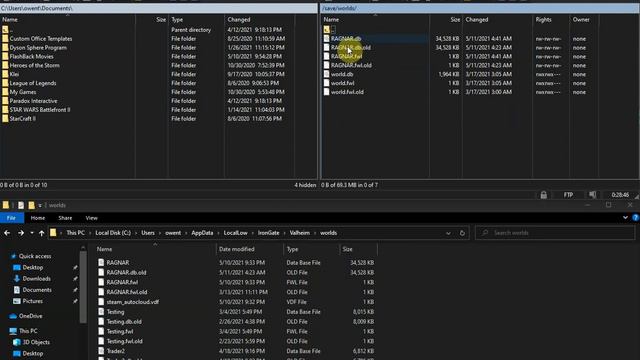Click the Search worlds input field
The width and height of the screenshot is (640, 360).
point(555,233)
